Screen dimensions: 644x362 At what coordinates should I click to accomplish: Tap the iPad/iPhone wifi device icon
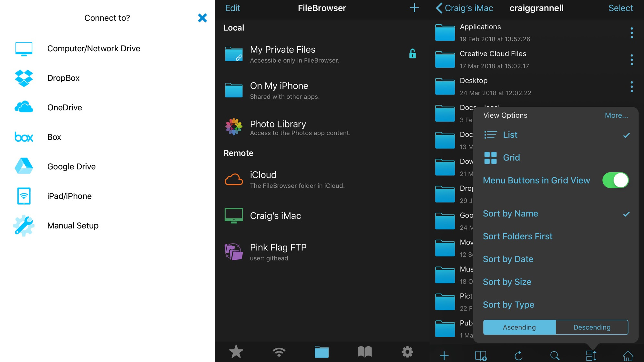click(24, 196)
